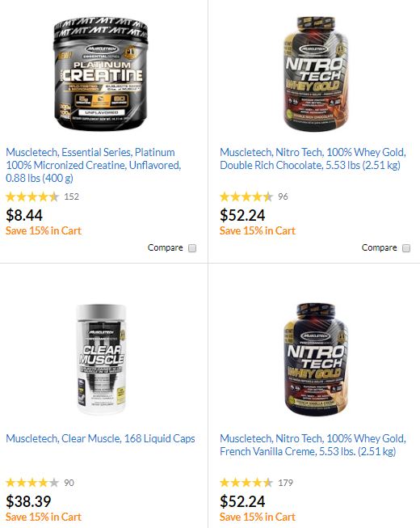Tick Compare checkbox for Platinum Creatine
Screen dimensions: 420x528
(x=192, y=248)
